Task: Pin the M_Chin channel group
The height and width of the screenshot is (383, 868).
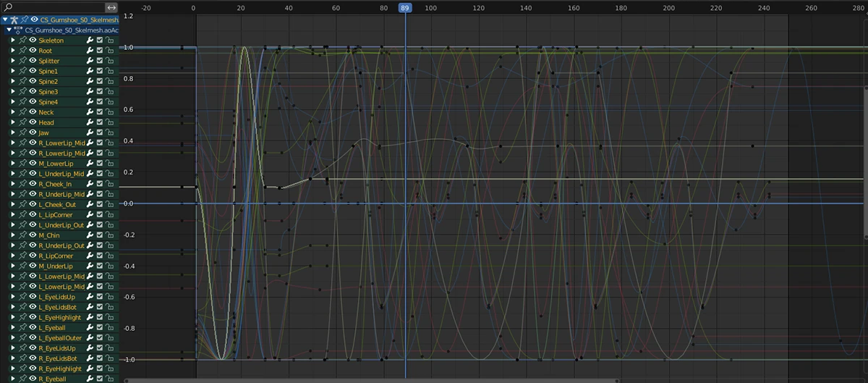Action: tap(22, 235)
